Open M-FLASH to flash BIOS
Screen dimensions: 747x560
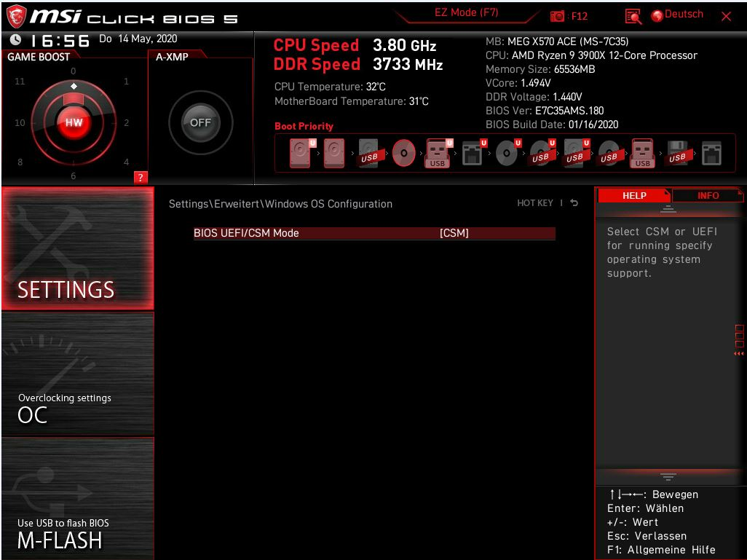[x=78, y=499]
